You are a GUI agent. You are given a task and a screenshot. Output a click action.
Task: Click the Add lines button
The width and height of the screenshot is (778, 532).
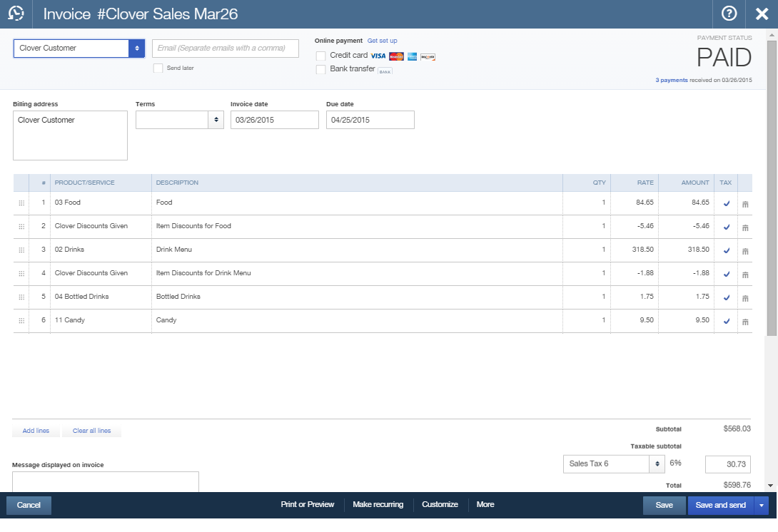coord(36,431)
